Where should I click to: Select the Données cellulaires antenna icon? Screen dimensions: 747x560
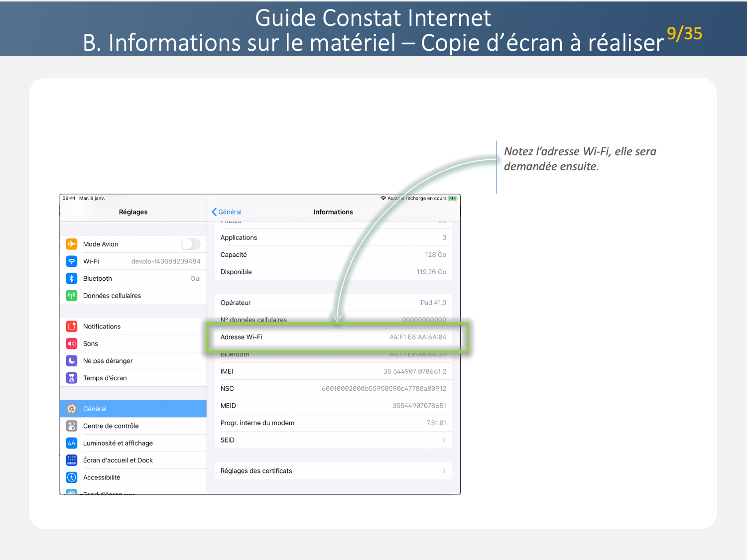[72, 296]
